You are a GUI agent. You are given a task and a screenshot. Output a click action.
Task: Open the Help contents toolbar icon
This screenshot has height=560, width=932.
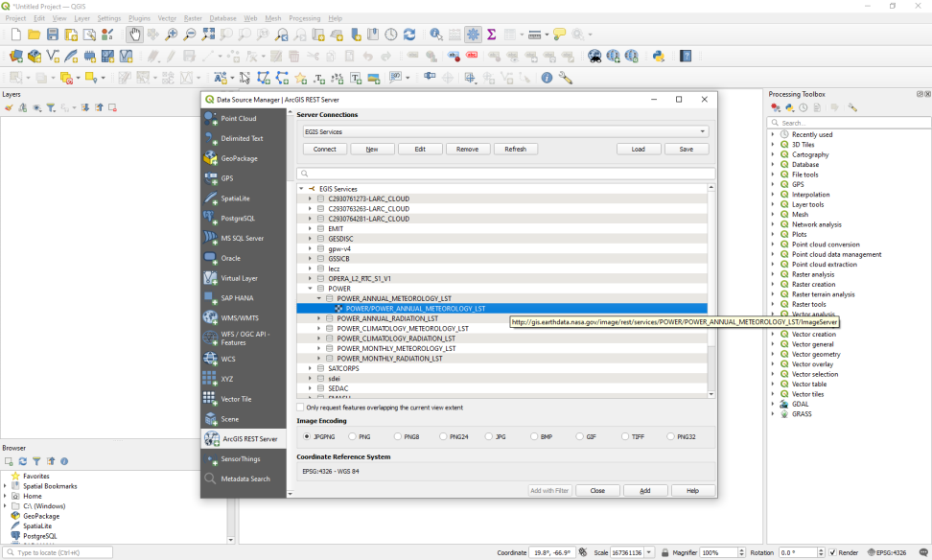[x=686, y=57]
